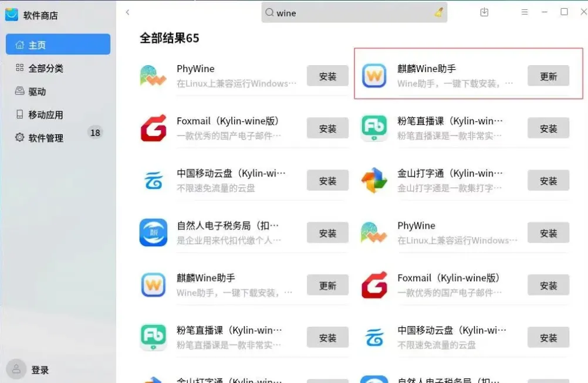Screen dimensions: 588x383
Task: Install the first Foxmail (Kylin-wine版) result
Action: click(327, 128)
